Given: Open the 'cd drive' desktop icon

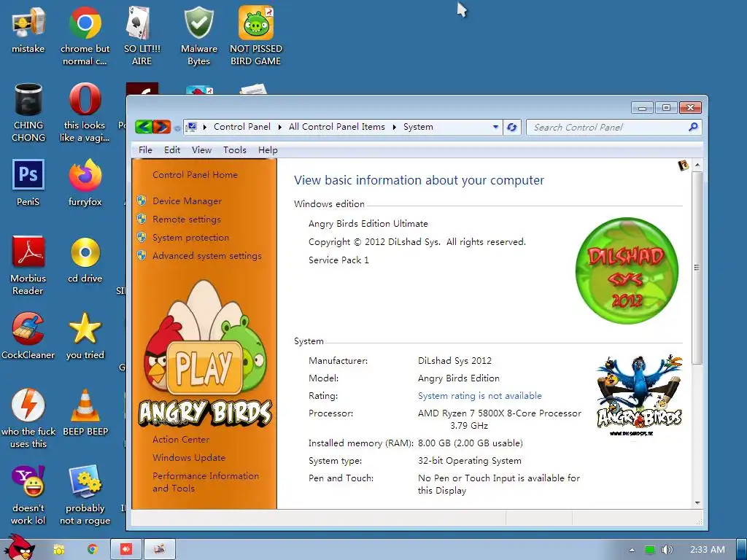Looking at the screenshot, I should [85, 260].
